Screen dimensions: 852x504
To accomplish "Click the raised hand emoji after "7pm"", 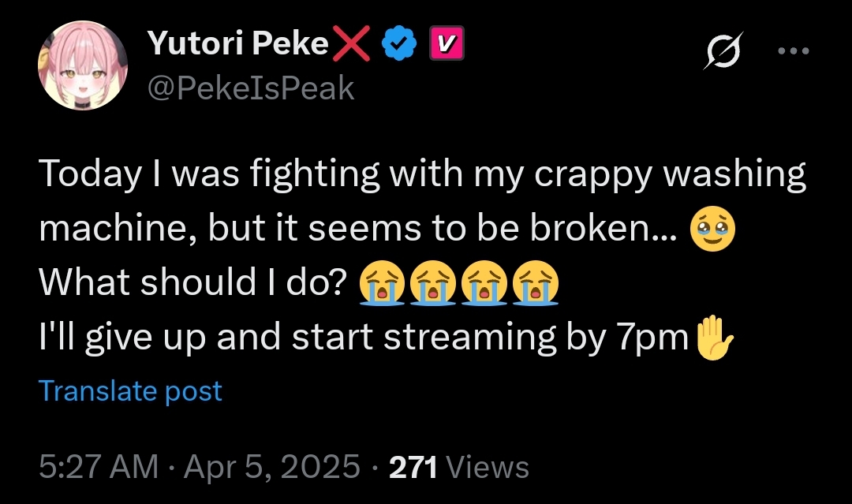I will tap(712, 336).
